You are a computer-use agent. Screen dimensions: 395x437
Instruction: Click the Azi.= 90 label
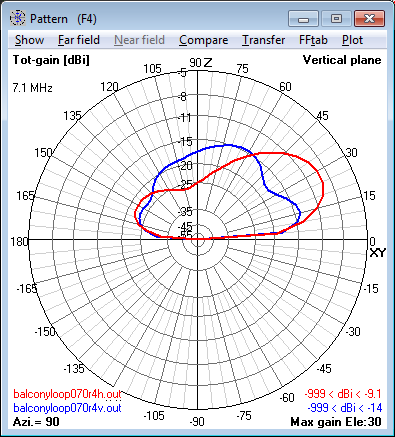click(36, 422)
